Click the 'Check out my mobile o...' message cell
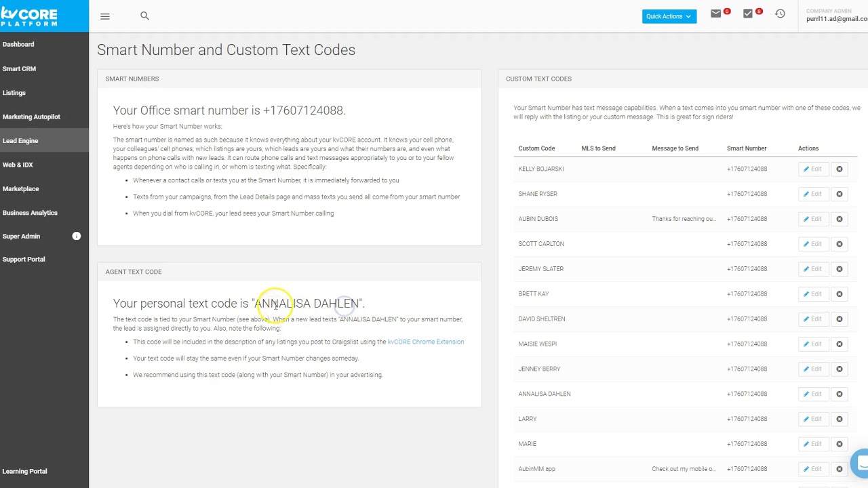 coord(684,469)
